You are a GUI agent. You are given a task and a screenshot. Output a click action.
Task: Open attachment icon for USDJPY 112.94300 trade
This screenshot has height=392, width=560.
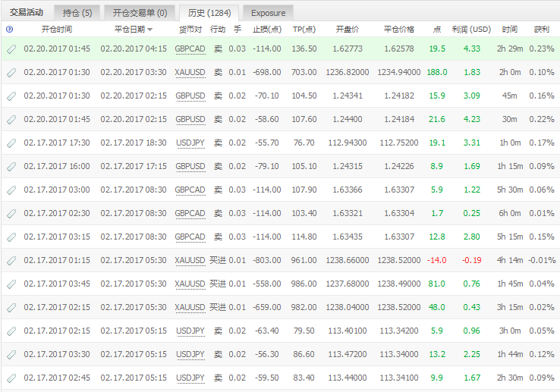[x=11, y=143]
